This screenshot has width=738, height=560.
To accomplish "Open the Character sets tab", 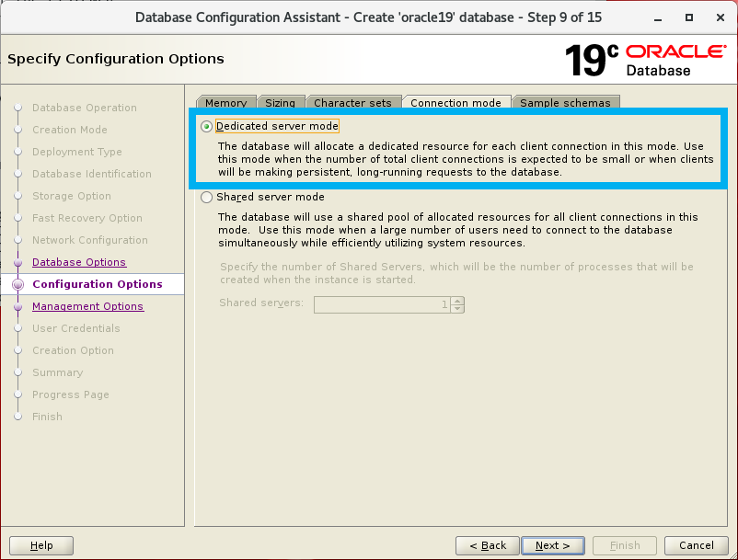I will pyautogui.click(x=352, y=102).
